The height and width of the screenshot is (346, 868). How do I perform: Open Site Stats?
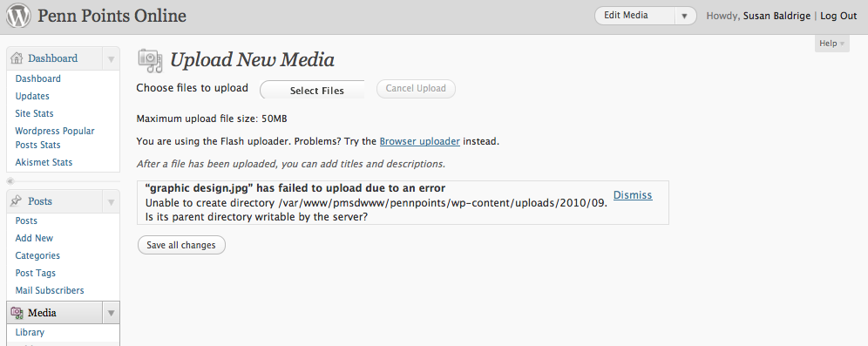[34, 113]
